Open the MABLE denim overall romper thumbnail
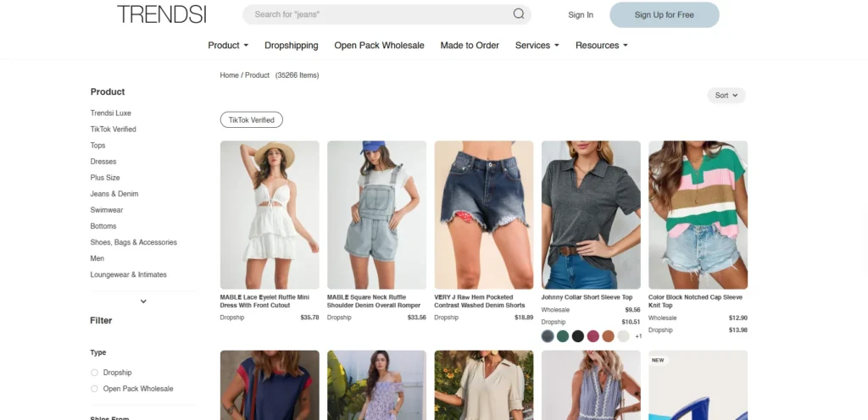Viewport: 868px width, 420px height. click(376, 215)
